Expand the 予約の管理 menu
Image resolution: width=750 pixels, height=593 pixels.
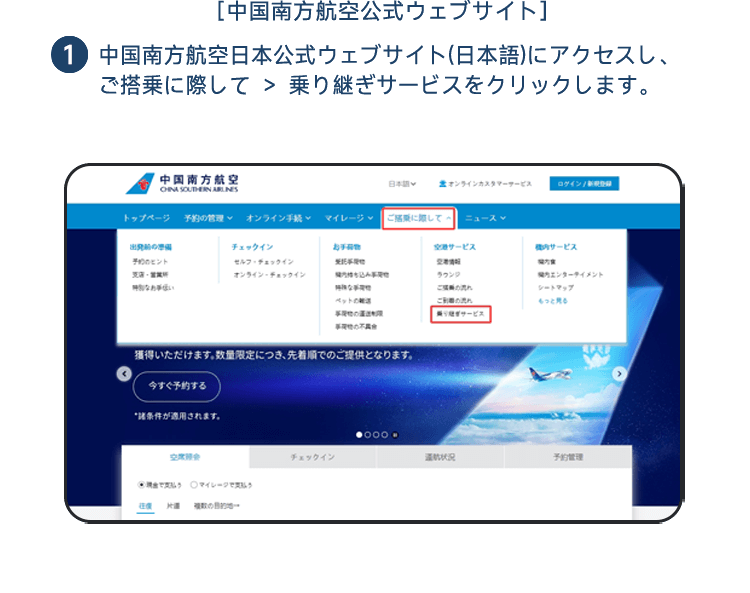click(207, 218)
